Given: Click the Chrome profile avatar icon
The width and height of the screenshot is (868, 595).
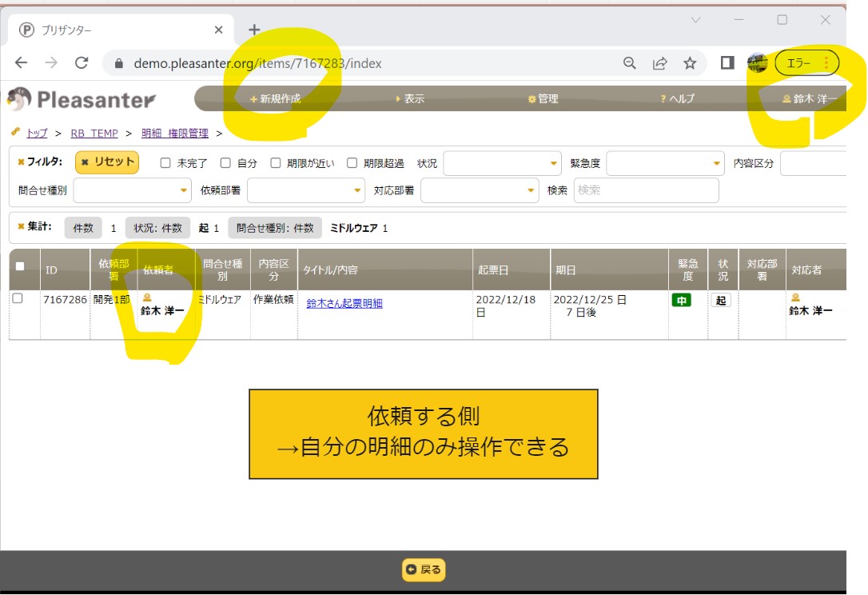Looking at the screenshot, I should [x=757, y=62].
